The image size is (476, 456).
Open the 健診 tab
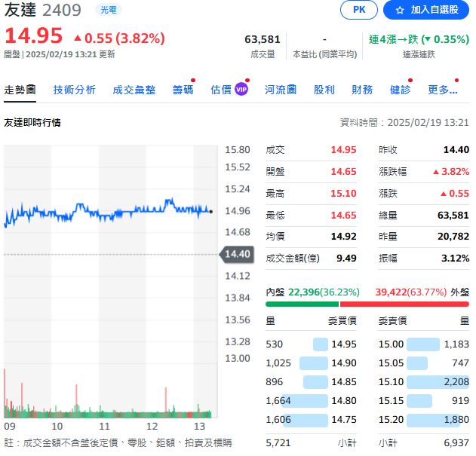point(400,90)
